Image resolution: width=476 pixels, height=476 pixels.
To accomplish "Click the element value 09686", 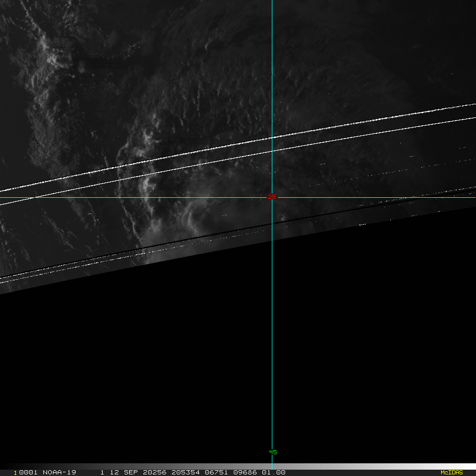I will [x=245, y=472].
